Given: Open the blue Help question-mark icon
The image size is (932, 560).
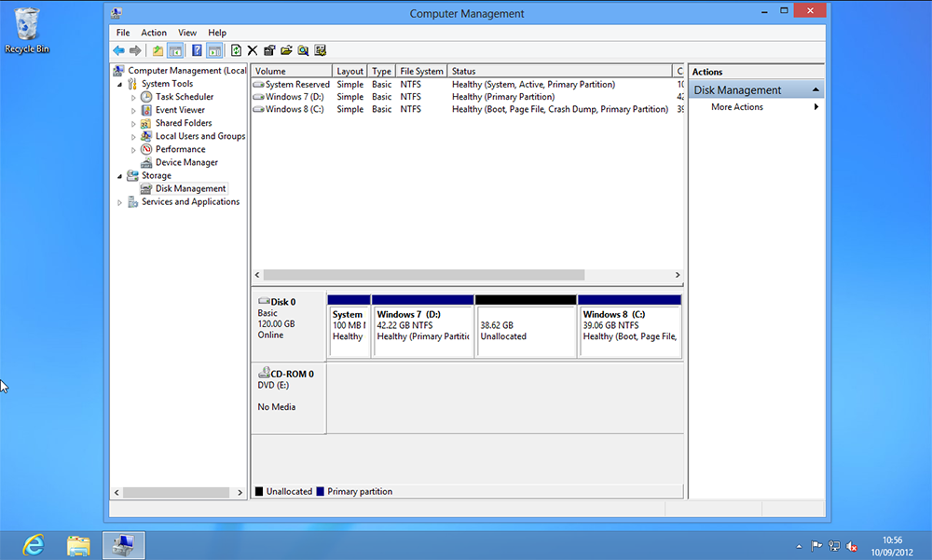Looking at the screenshot, I should pyautogui.click(x=197, y=50).
